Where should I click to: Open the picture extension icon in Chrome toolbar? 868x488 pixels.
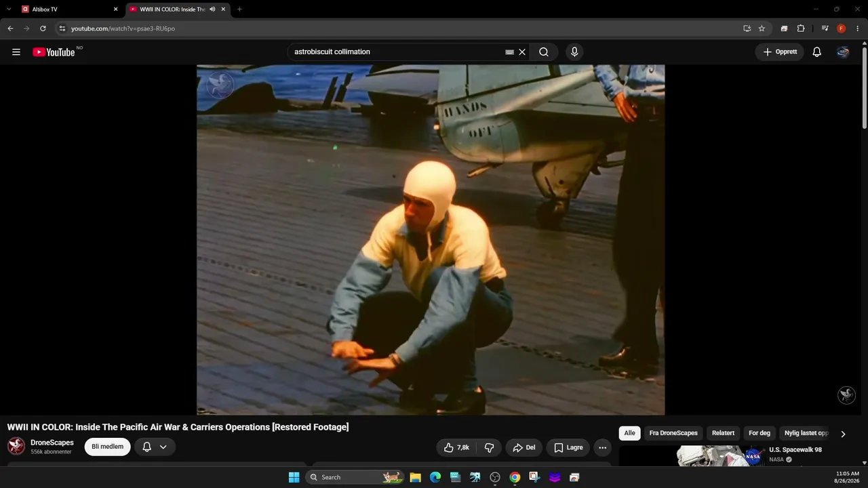click(784, 28)
